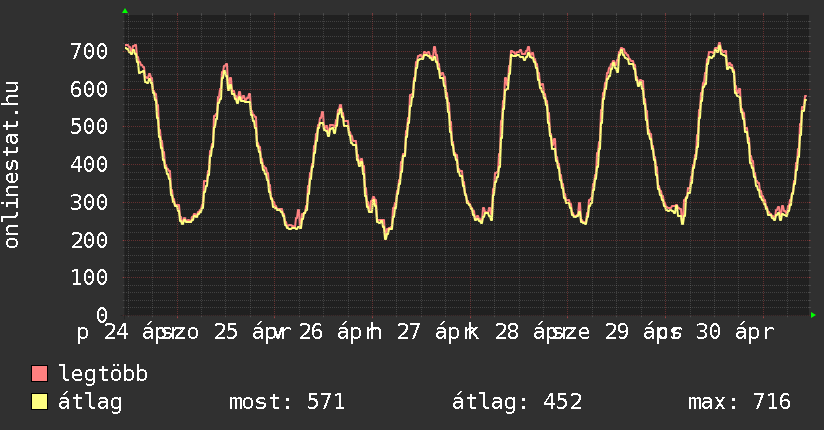Click the 27 ápr date label
The width and height of the screenshot is (824, 430).
coord(429,332)
